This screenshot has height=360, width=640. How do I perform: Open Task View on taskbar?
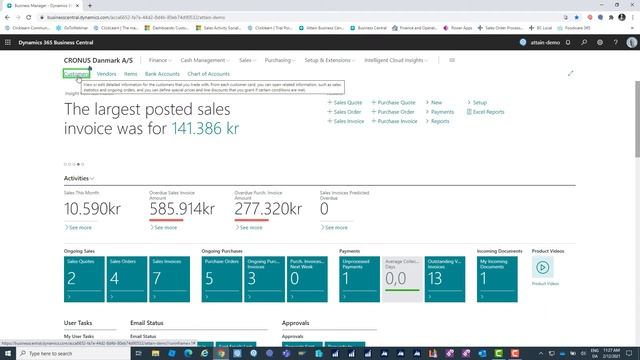click(x=138, y=353)
